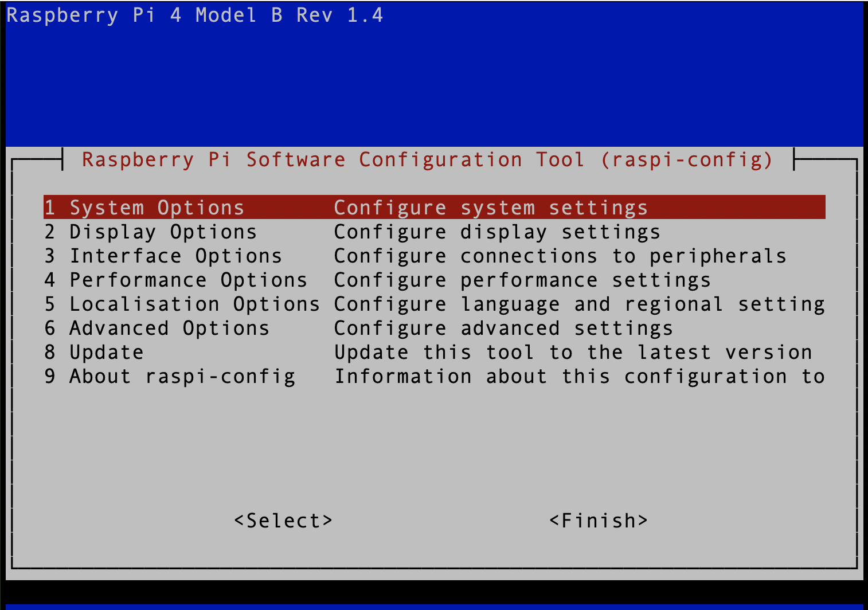Click 'Configure performance settings' description
868x610 pixels.
coord(522,280)
